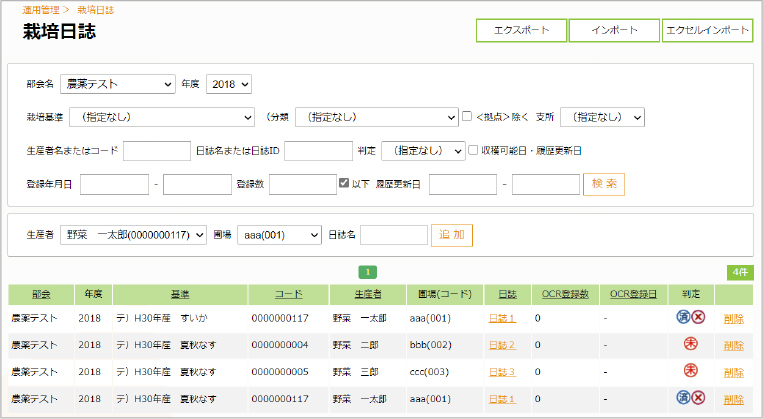The height and width of the screenshot is (419, 763).
Task: Enable the <拠点>除く checkbox
Action: (467, 116)
